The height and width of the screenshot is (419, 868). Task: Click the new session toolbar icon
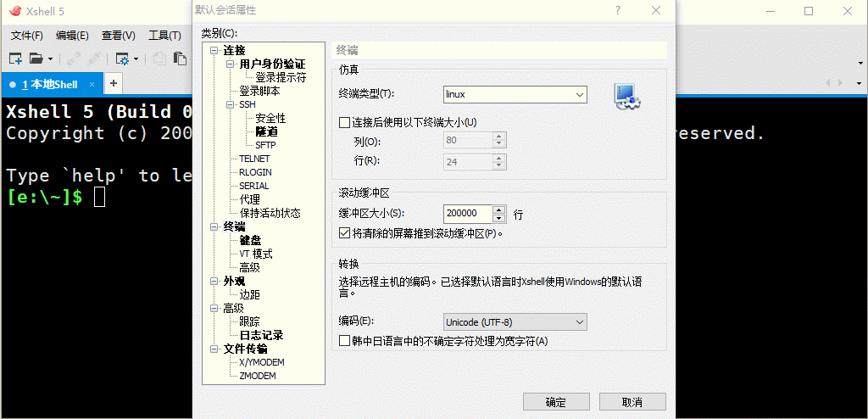click(x=15, y=59)
